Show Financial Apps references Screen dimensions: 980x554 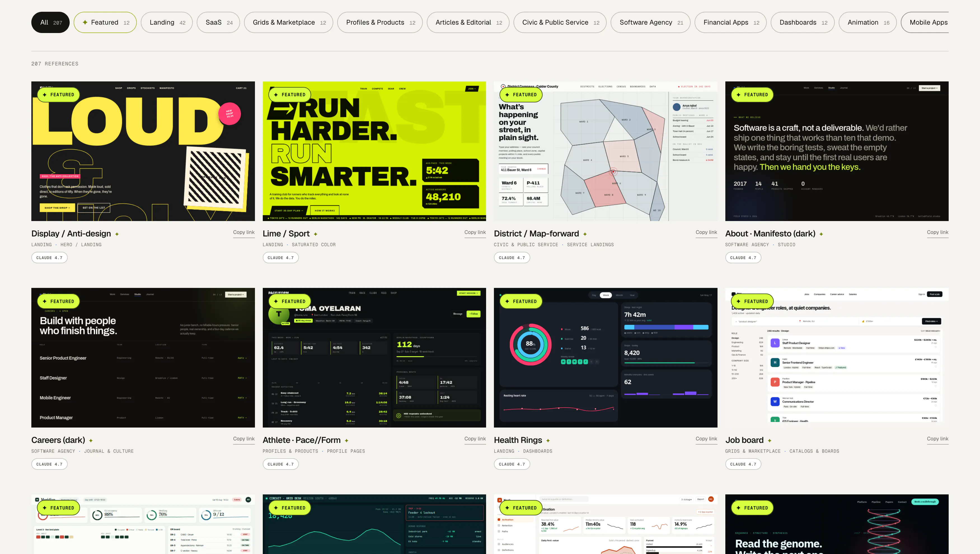pos(730,22)
